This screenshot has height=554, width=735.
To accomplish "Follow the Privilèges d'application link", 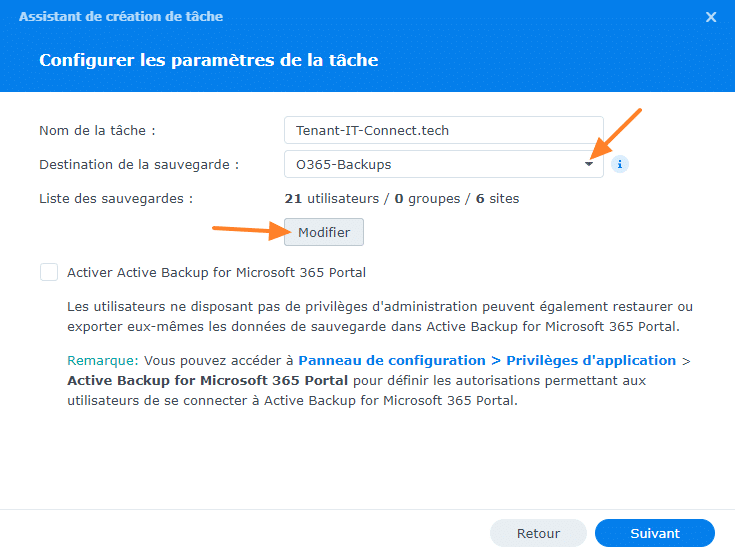I will [x=591, y=360].
